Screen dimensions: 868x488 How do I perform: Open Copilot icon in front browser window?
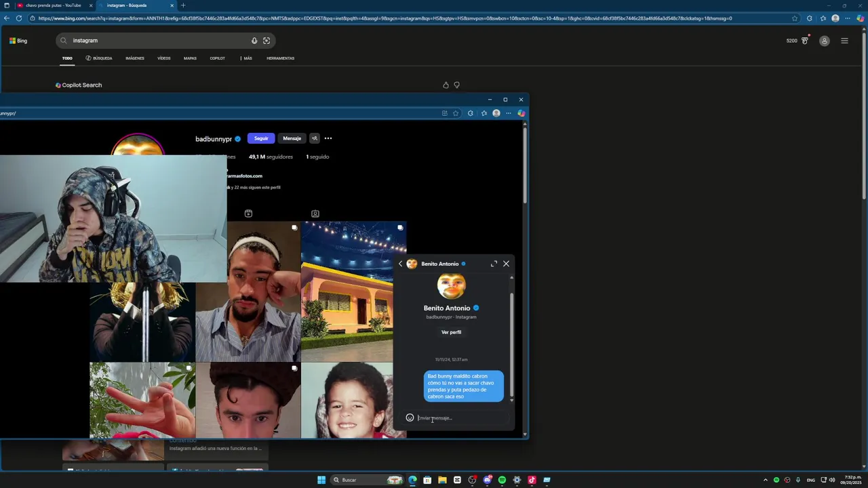521,113
